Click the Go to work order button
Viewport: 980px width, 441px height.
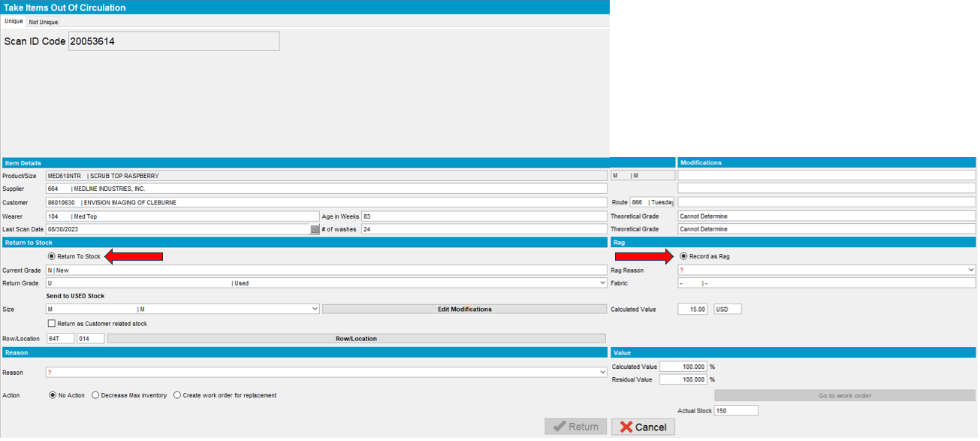click(x=845, y=395)
